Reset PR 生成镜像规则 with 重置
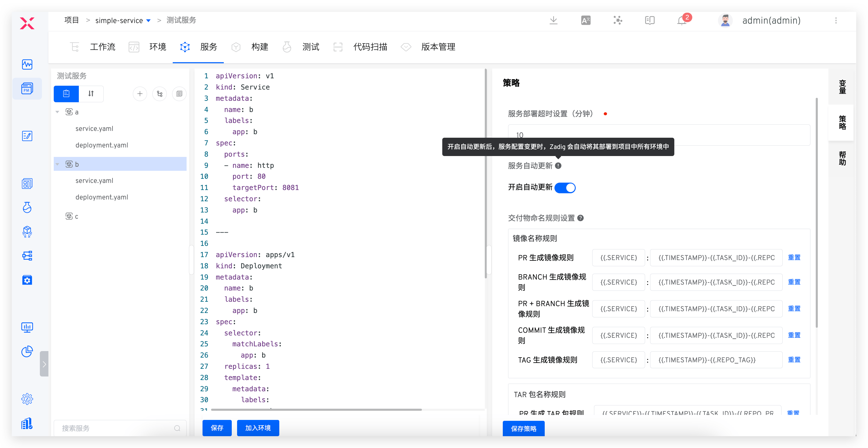Screen dimensions: 868x448 794,257
